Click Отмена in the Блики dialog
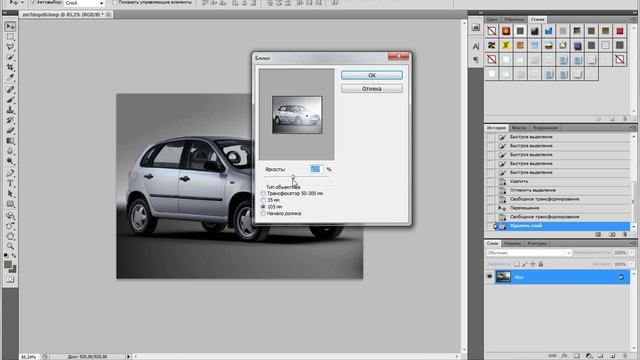640x360 pixels. coord(371,89)
